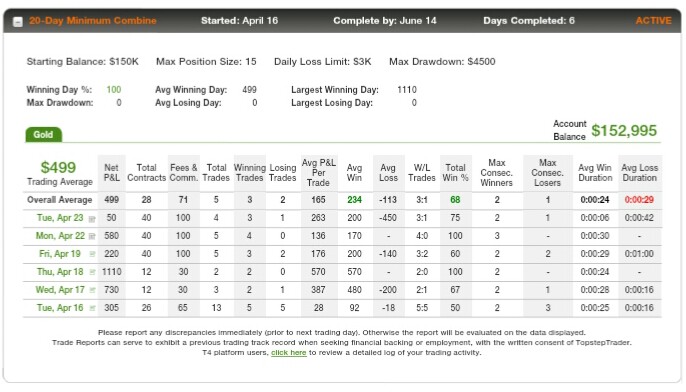
Task: Click the Total Win % column header
Action: [455, 173]
